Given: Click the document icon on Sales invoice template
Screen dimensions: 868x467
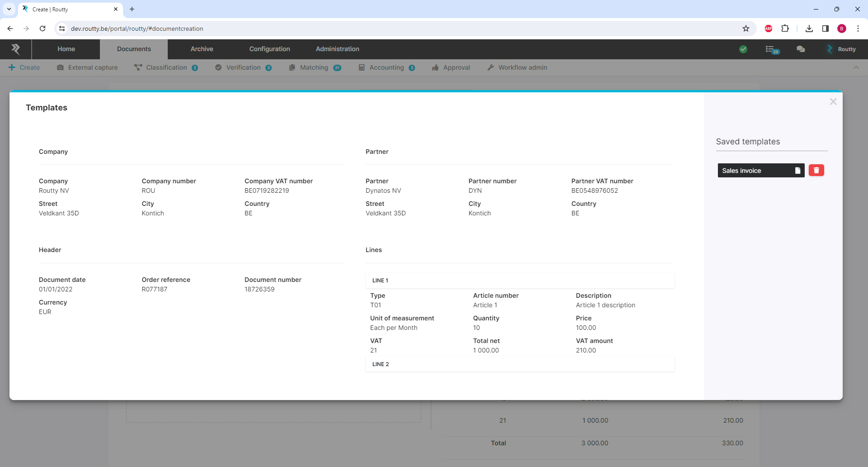Looking at the screenshot, I should pyautogui.click(x=797, y=171).
